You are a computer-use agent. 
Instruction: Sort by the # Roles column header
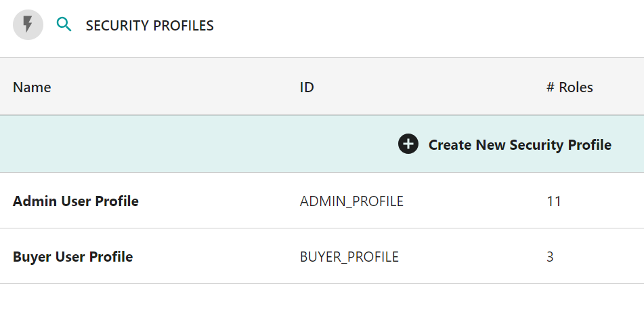pyautogui.click(x=570, y=87)
